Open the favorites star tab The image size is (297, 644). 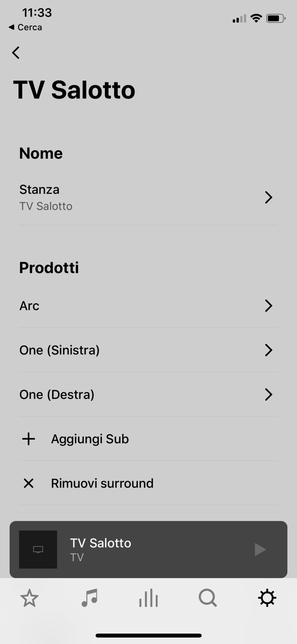pos(29,598)
